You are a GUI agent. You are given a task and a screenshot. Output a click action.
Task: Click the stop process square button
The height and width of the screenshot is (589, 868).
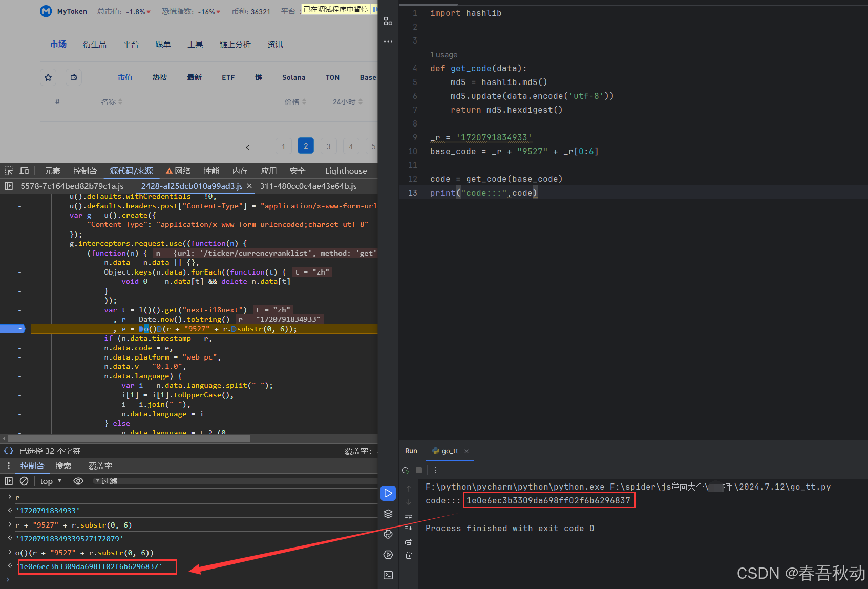419,470
